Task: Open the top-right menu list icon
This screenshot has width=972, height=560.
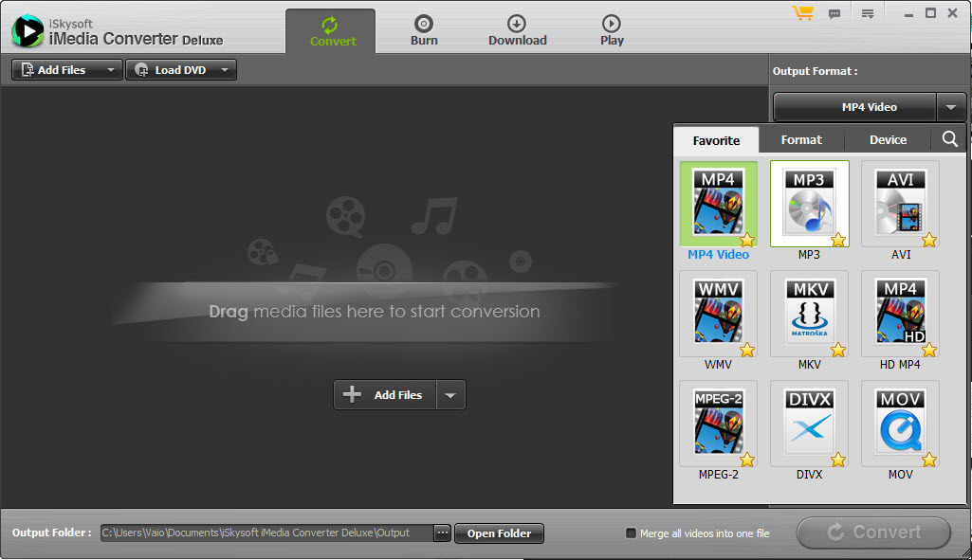Action: (x=868, y=13)
